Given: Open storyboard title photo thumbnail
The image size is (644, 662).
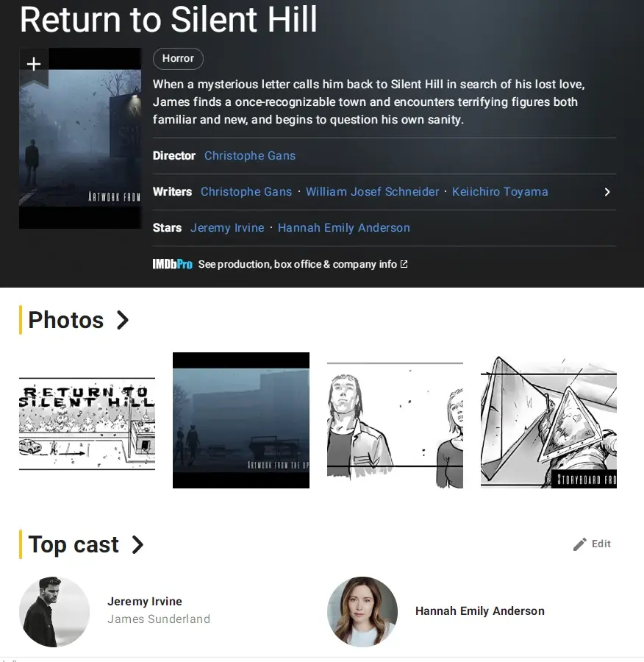Looking at the screenshot, I should click(87, 424).
